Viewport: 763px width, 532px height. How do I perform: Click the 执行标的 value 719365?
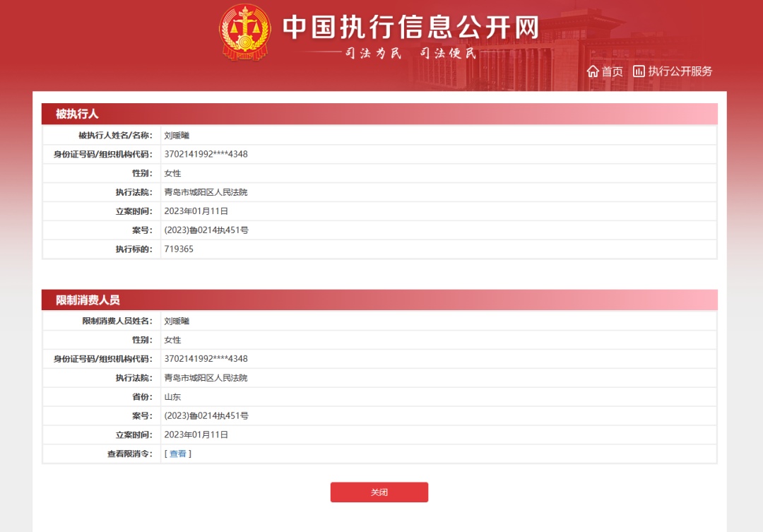coord(179,249)
